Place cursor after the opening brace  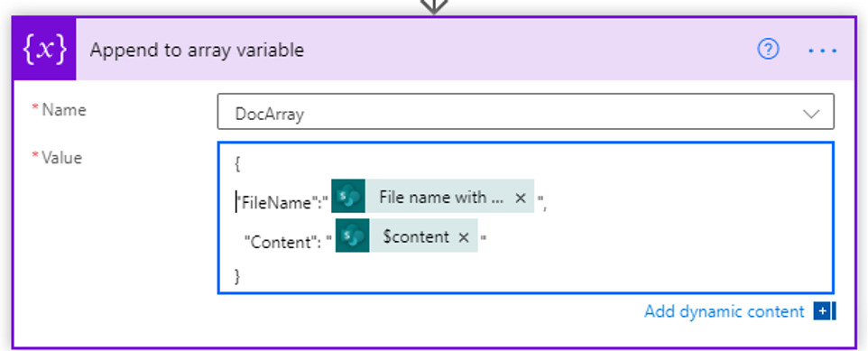[241, 163]
